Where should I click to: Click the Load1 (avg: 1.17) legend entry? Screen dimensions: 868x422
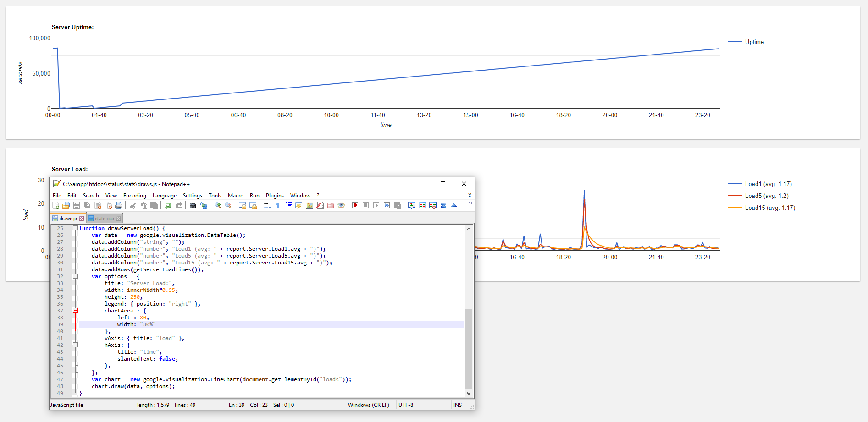pos(760,184)
